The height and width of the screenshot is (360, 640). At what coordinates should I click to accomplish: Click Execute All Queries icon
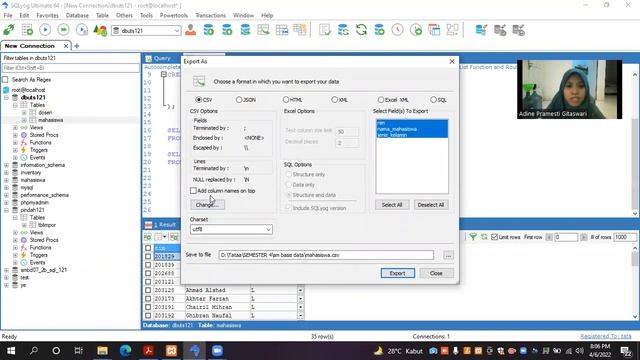63,30
